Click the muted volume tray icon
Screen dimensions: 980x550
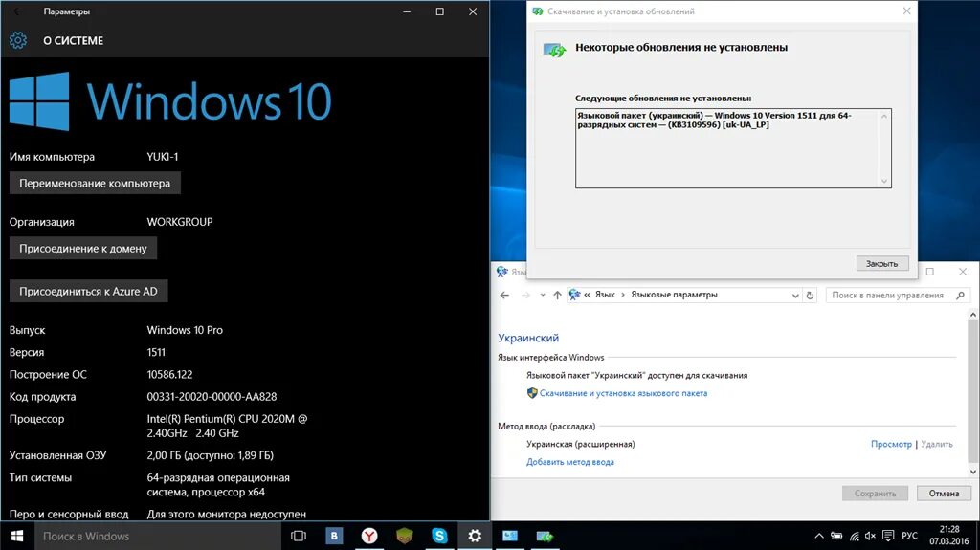tap(870, 536)
